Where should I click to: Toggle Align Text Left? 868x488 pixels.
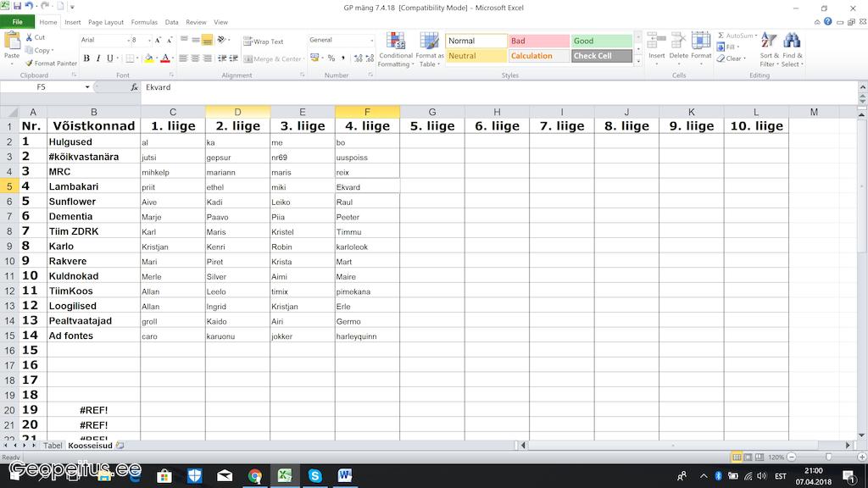[x=183, y=58]
